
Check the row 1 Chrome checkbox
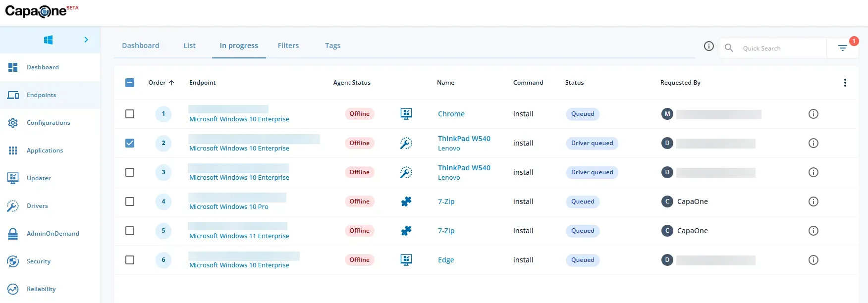tap(130, 114)
